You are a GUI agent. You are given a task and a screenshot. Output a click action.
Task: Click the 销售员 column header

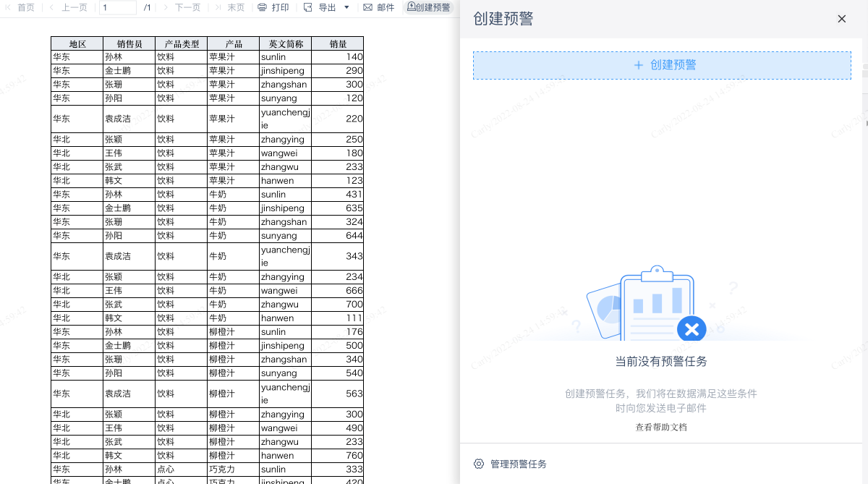[x=129, y=43]
